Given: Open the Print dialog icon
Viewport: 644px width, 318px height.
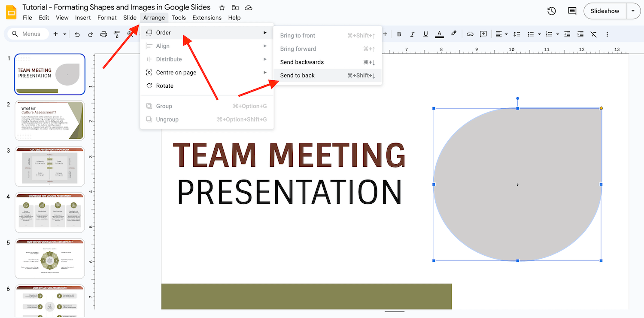Looking at the screenshot, I should coord(103,34).
